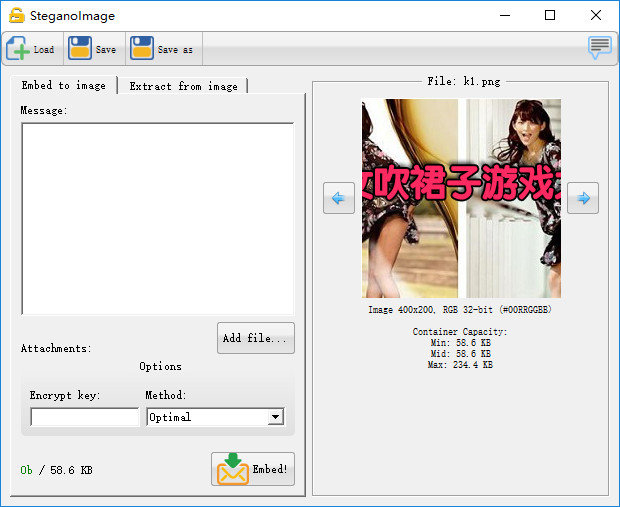The image size is (620, 507).
Task: Switch to Extract from image tab
Action: click(183, 86)
